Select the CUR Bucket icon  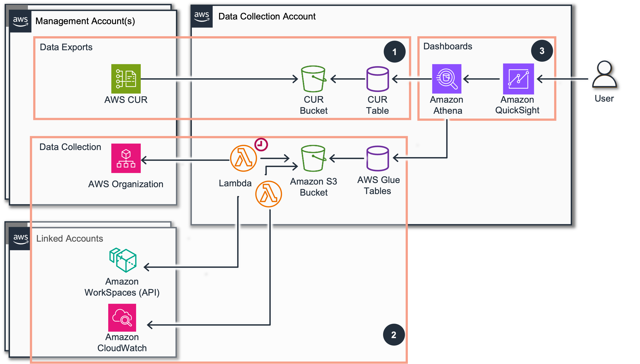click(314, 79)
